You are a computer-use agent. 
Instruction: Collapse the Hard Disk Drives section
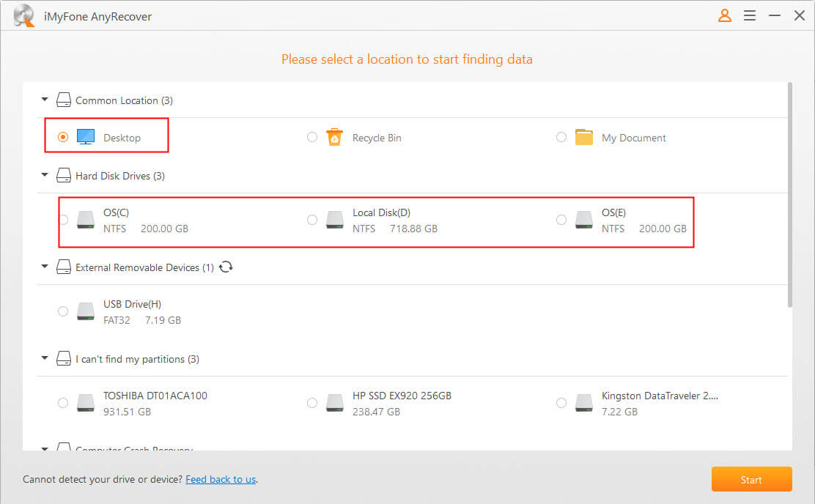coord(45,176)
